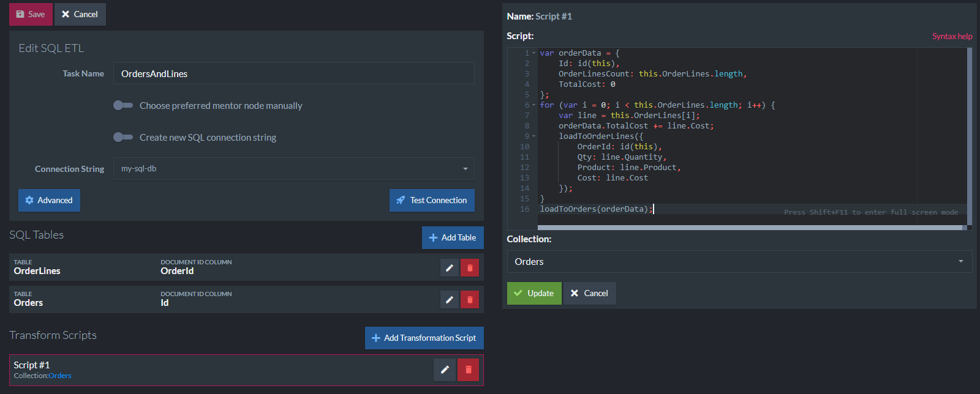Screen dimensions: 980x394
Task: Open Syntax help link
Action: click(x=952, y=36)
